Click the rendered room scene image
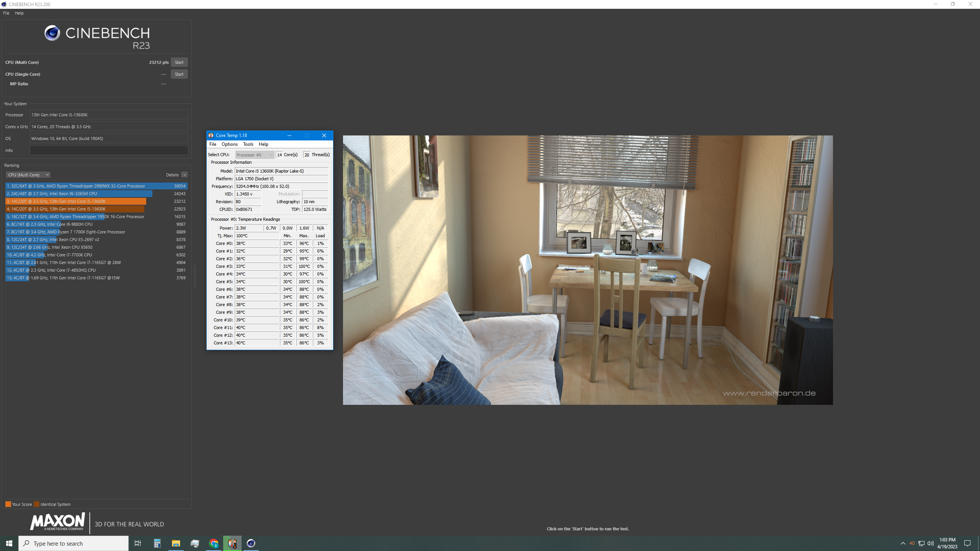Image resolution: width=980 pixels, height=551 pixels. (588, 270)
